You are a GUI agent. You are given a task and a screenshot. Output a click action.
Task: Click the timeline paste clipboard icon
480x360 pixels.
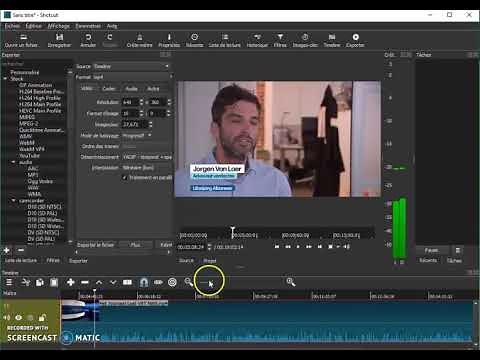(54, 282)
